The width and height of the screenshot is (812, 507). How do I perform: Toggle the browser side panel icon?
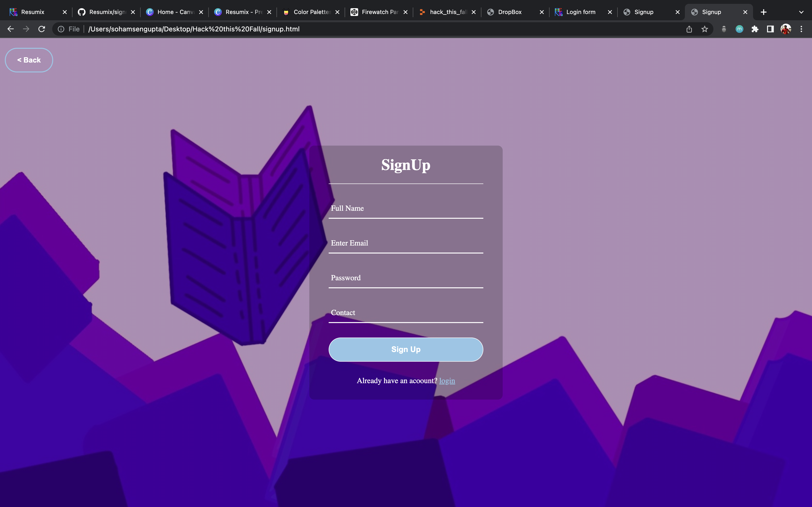(770, 29)
